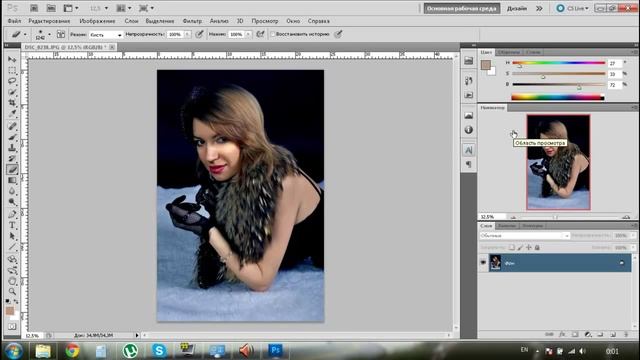Open the Файл menu
Viewport: 640px width, 360px height.
pos(14,21)
